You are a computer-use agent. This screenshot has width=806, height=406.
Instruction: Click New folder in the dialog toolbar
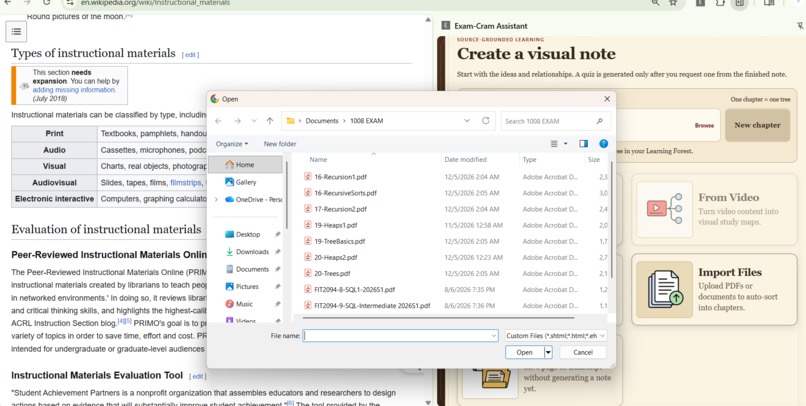280,144
